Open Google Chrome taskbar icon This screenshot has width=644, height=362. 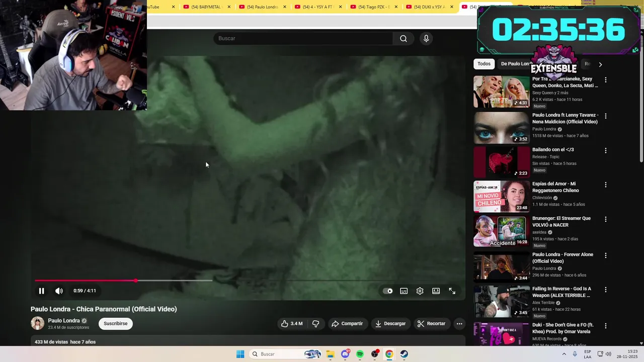pos(389,354)
